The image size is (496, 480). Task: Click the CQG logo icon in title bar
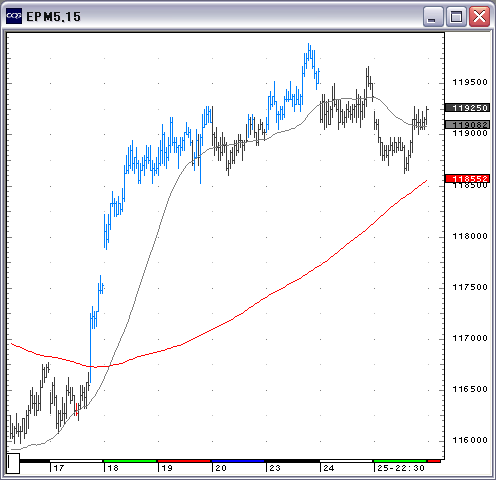pyautogui.click(x=14, y=16)
